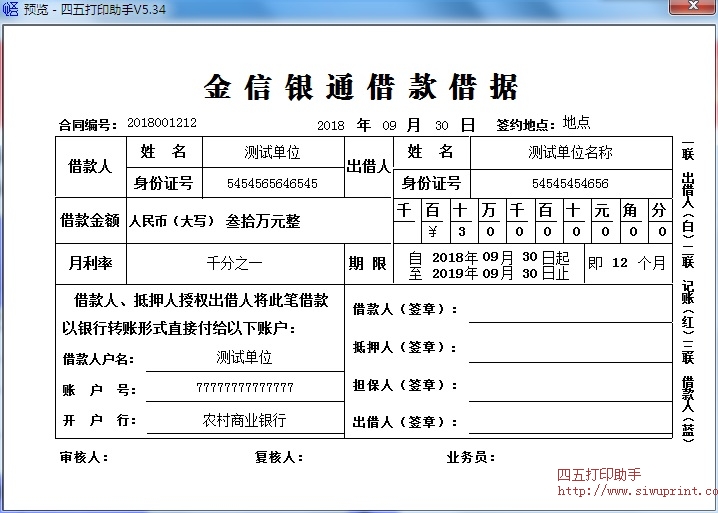This screenshot has height=513, width=718.
Task: Click the 万 column header in the amount grid
Action: coord(489,210)
